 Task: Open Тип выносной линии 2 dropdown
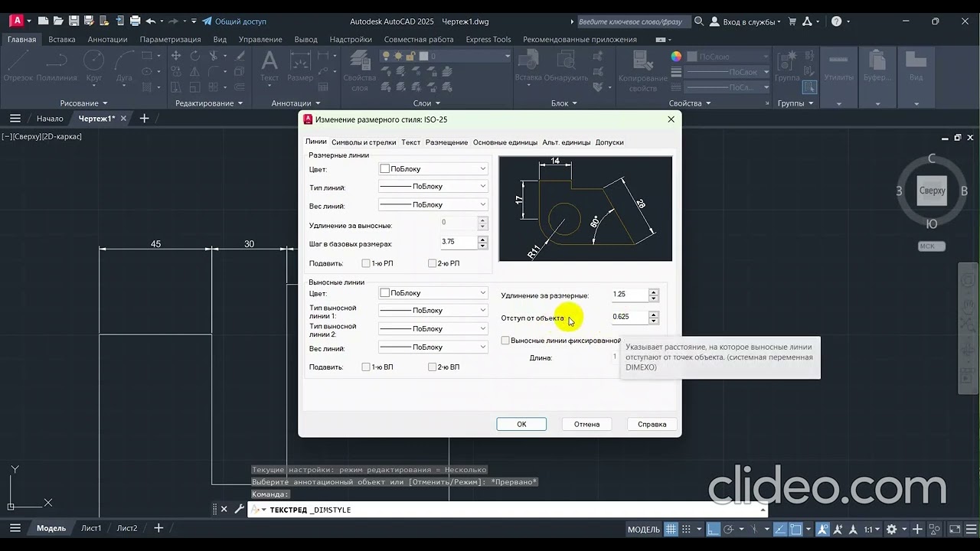[433, 328]
